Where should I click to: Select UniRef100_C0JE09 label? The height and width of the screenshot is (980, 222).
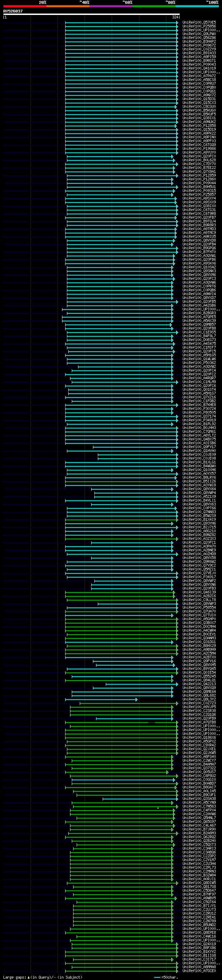[x=199, y=455]
